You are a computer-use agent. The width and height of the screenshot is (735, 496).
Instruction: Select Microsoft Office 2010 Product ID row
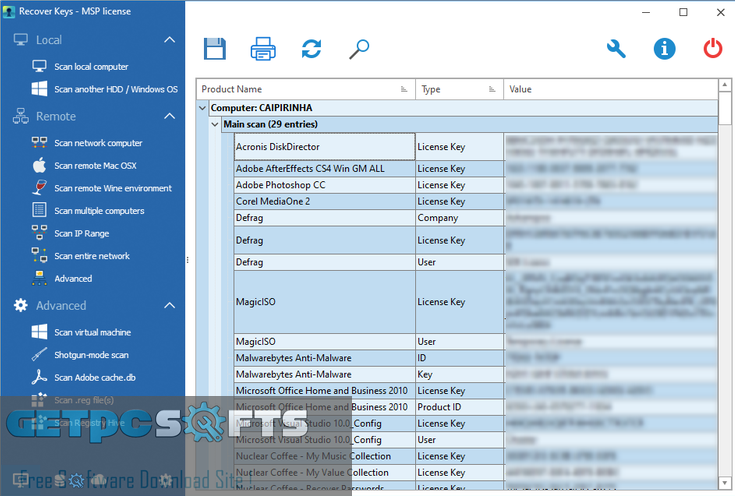click(476, 407)
